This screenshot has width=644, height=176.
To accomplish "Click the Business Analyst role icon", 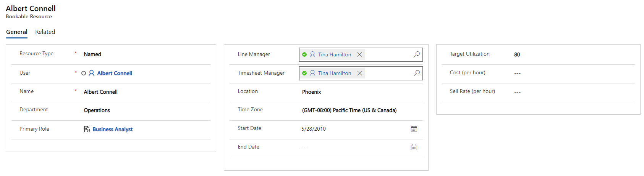I will (87, 129).
